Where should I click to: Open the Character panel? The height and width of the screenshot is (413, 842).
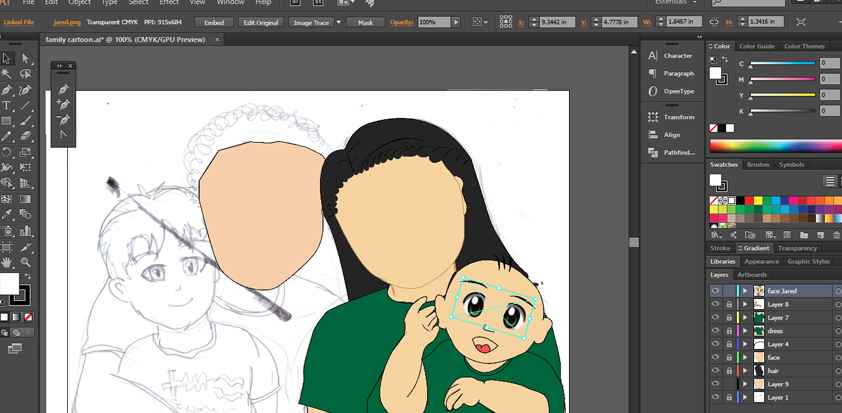678,56
